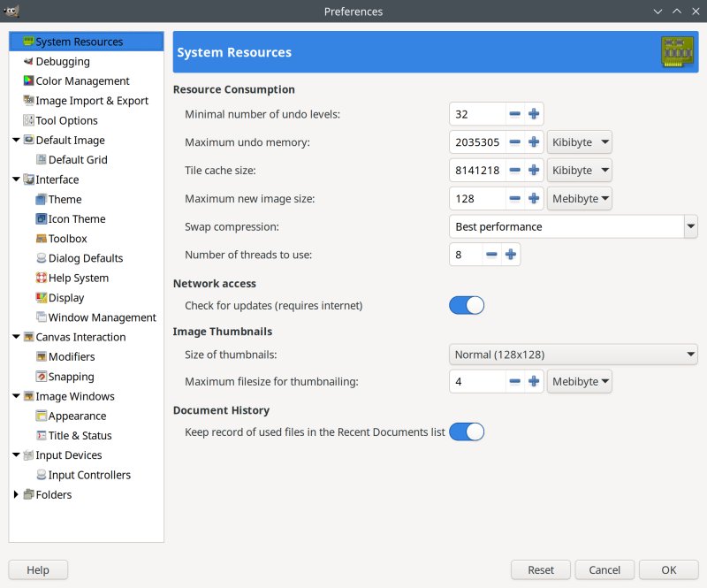Click the Help System lifebuoy icon
The image size is (707, 588).
tap(41, 278)
